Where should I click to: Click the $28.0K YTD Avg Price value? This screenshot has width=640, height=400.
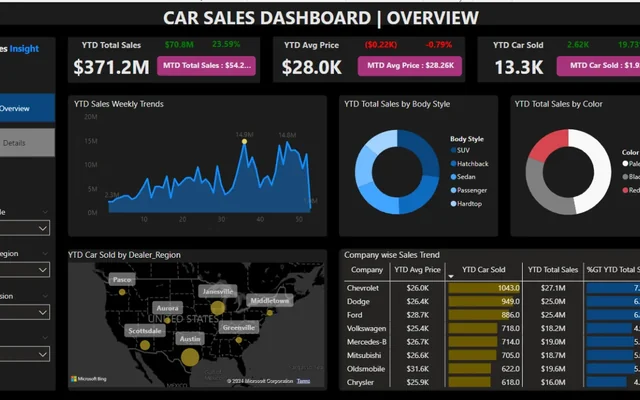click(x=311, y=67)
